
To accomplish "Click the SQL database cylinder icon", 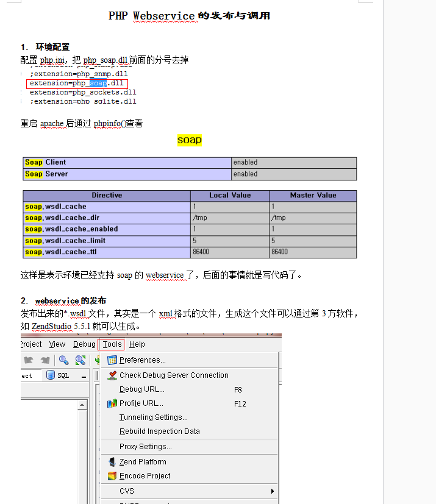I will [50, 375].
